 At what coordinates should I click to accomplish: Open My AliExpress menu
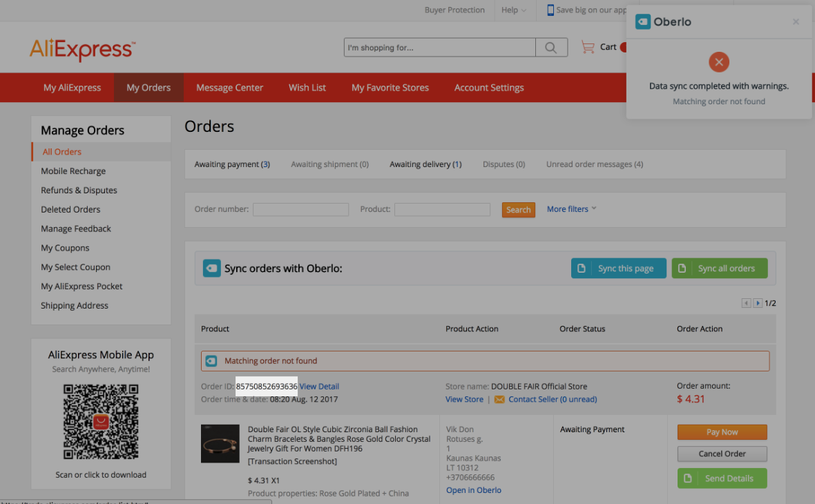73,88
